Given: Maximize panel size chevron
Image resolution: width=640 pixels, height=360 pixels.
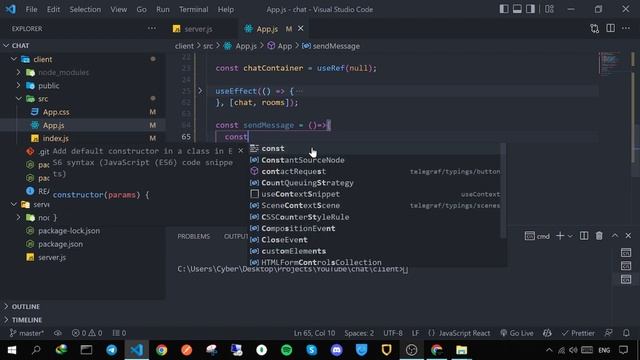Looking at the screenshot, I should pyautogui.click(x=615, y=236).
